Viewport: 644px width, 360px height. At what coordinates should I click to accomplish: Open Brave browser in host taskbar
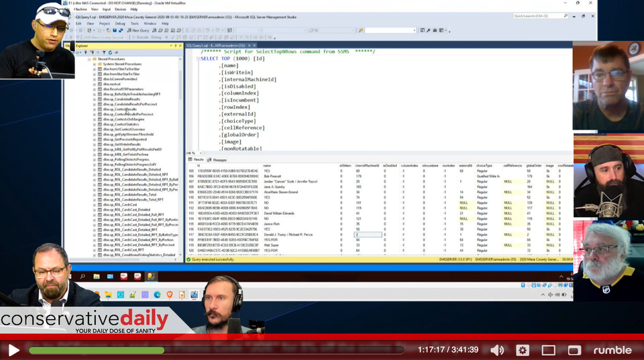pyautogui.click(x=170, y=295)
